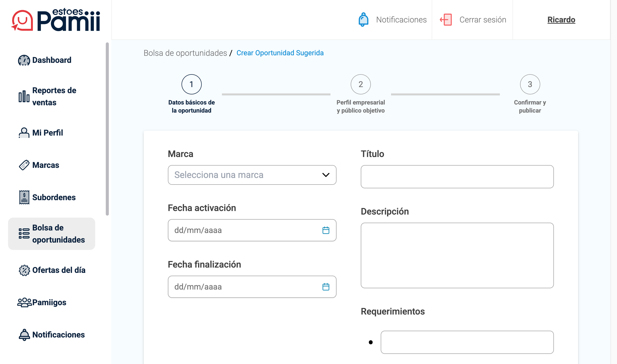Open the Fecha finalización calendar picker
The image size is (617, 364).
pyautogui.click(x=326, y=287)
